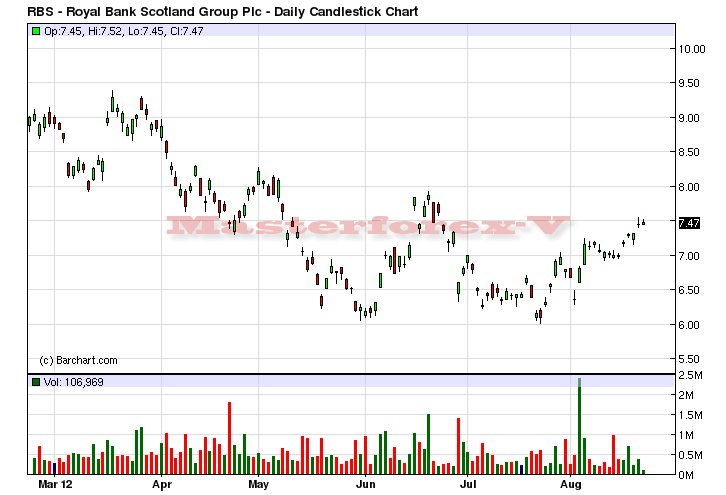Click the 6.00 price axis label
This screenshot has width=726, height=495.
[689, 325]
